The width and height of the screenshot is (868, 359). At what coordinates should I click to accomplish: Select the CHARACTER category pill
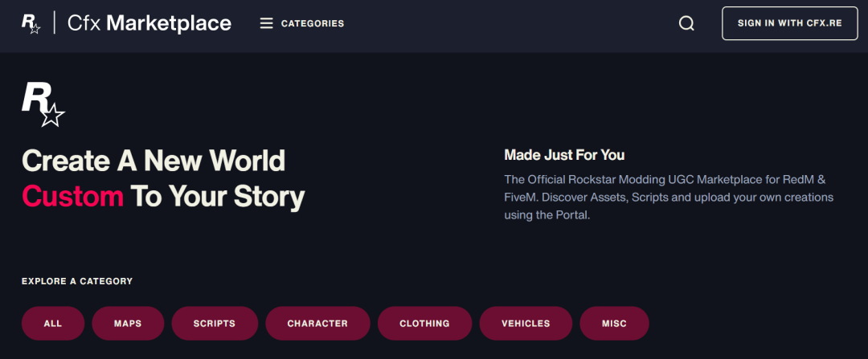[x=317, y=324]
